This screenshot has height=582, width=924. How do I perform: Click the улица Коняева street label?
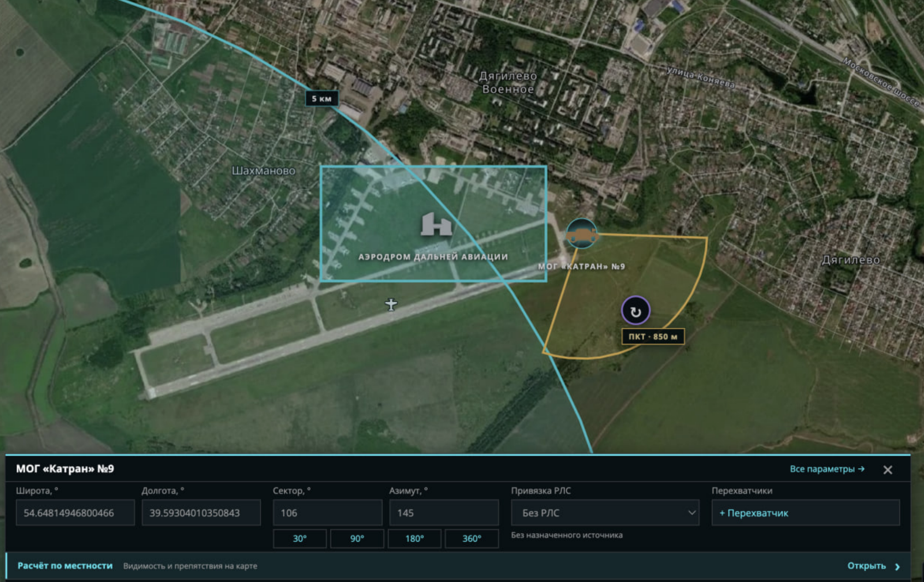pyautogui.click(x=701, y=77)
